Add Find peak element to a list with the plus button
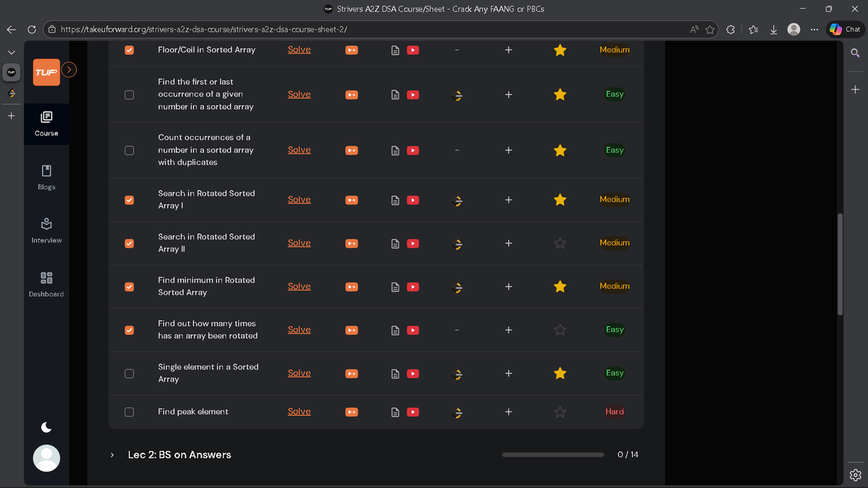This screenshot has width=868, height=488. point(508,411)
